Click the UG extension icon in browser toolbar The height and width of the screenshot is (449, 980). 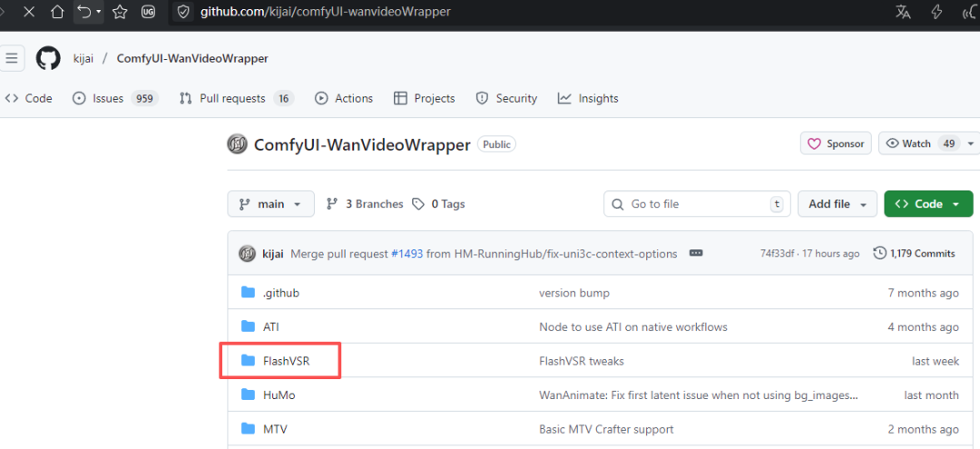pos(148,12)
